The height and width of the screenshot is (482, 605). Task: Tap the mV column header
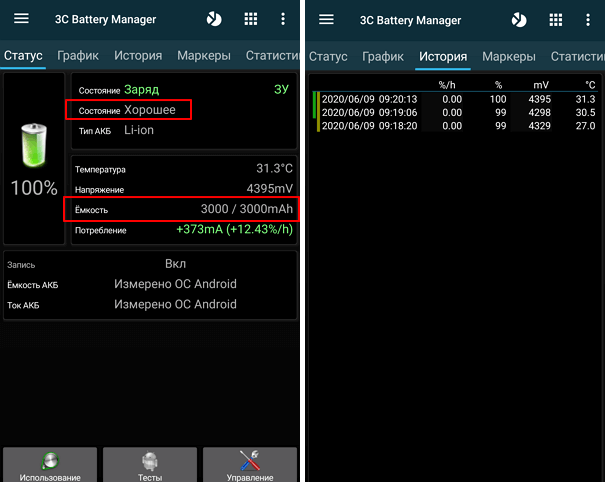541,85
